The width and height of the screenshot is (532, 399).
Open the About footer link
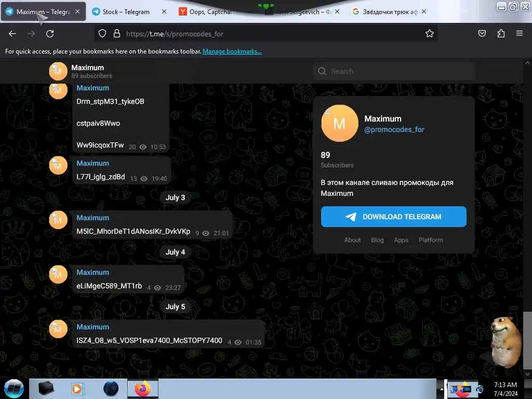pos(352,240)
